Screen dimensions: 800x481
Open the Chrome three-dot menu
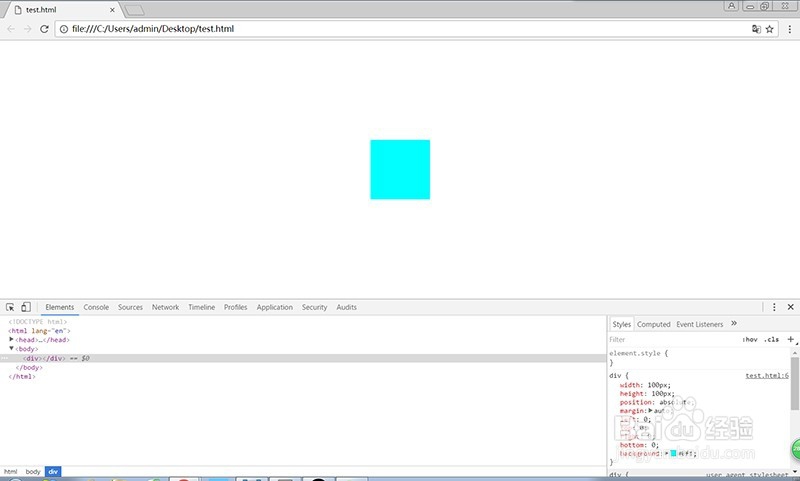pos(790,29)
